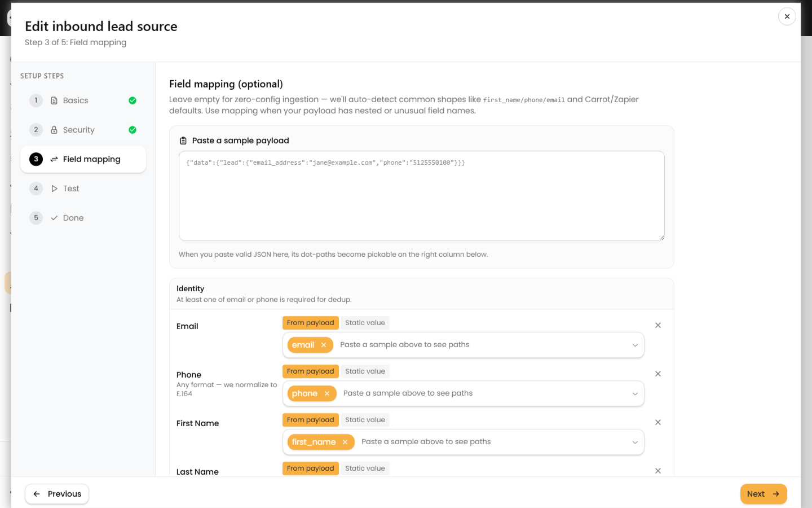
Task: Open the Test setup step
Action: 83,189
